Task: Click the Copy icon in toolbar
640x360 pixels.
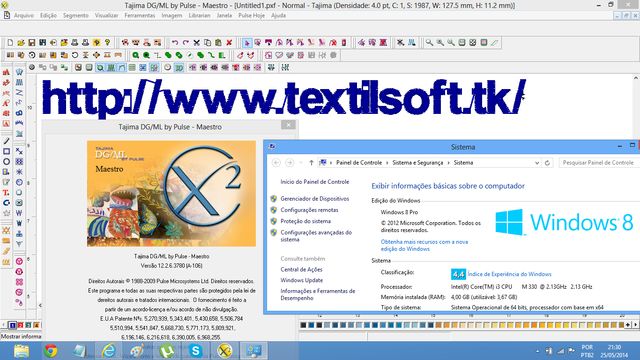Action: pyautogui.click(x=207, y=42)
